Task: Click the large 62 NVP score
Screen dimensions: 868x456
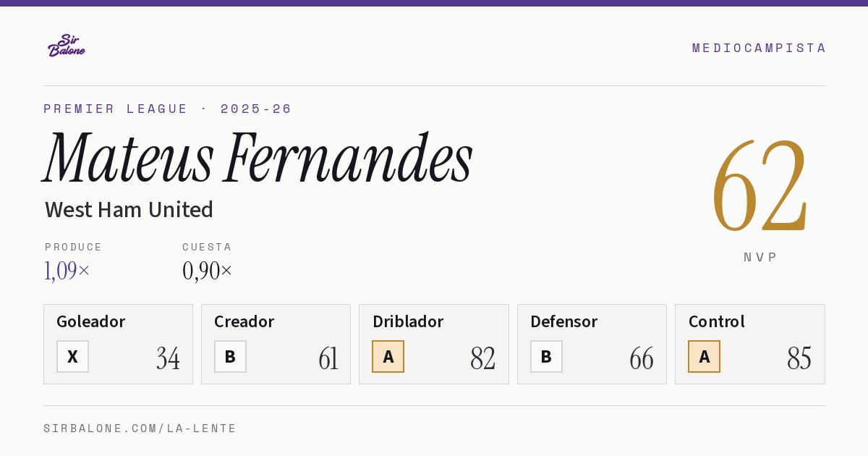Action: pos(759,185)
